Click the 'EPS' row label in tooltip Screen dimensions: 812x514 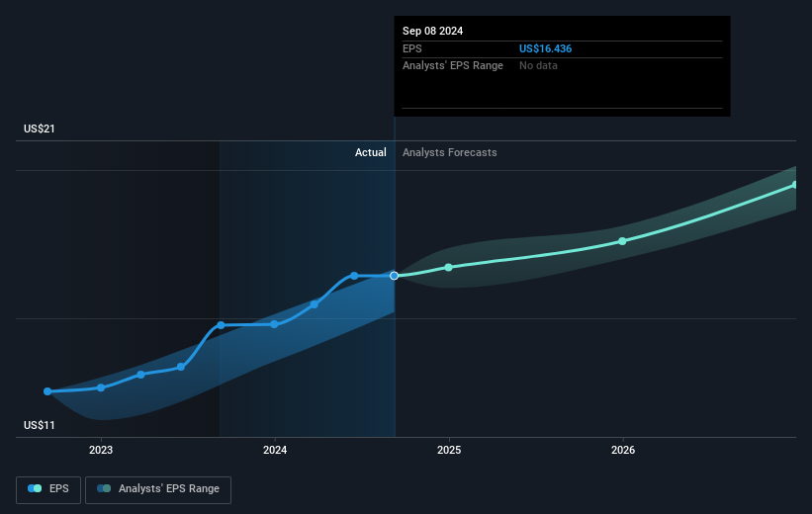pos(412,48)
